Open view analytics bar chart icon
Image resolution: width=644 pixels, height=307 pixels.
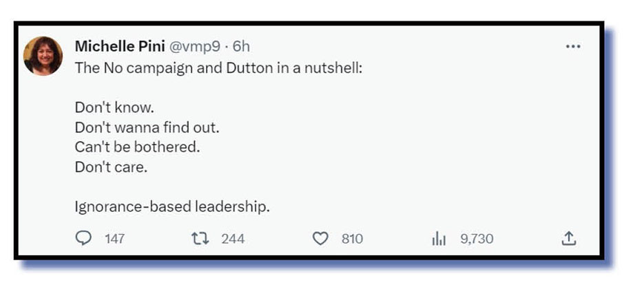439,239
